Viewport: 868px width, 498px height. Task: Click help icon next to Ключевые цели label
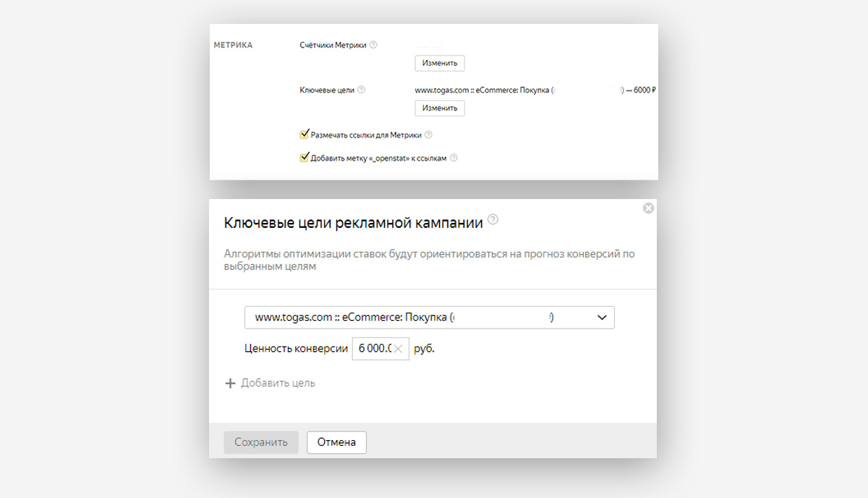tap(361, 90)
